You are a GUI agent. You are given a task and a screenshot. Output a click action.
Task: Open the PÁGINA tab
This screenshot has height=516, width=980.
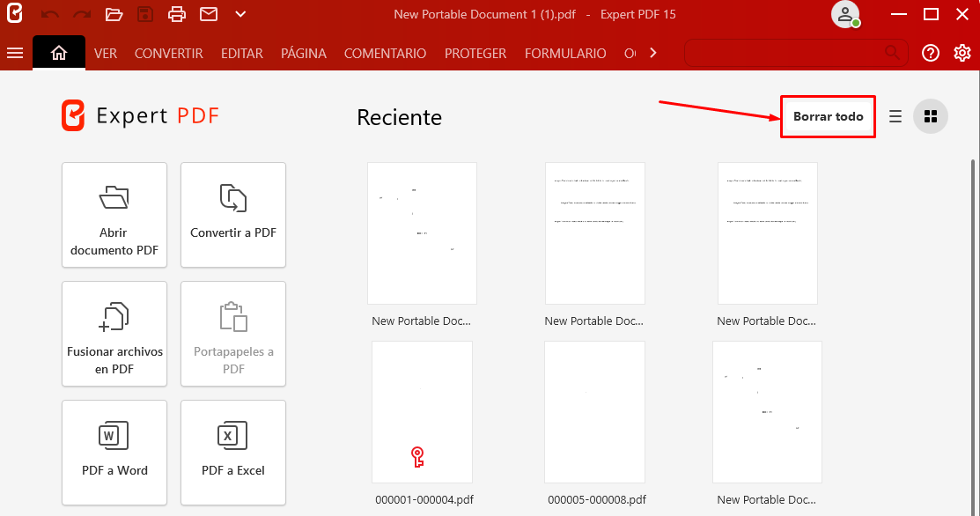tap(304, 54)
